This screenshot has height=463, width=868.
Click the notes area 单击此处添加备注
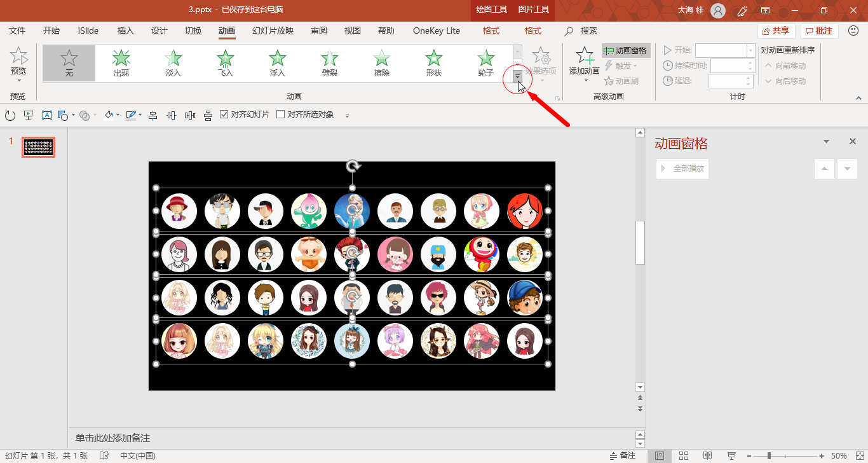[x=112, y=438]
